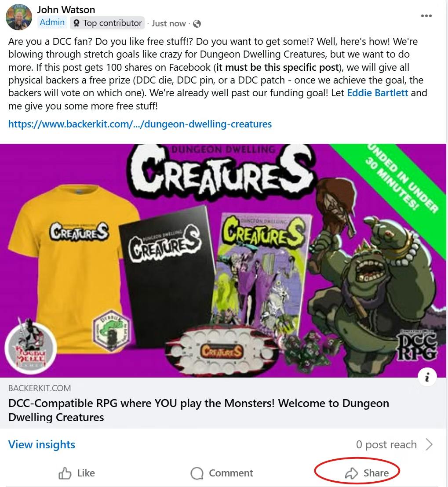Click the BACKERKIT.COM domain label
This screenshot has width=448, height=487.
point(40,389)
